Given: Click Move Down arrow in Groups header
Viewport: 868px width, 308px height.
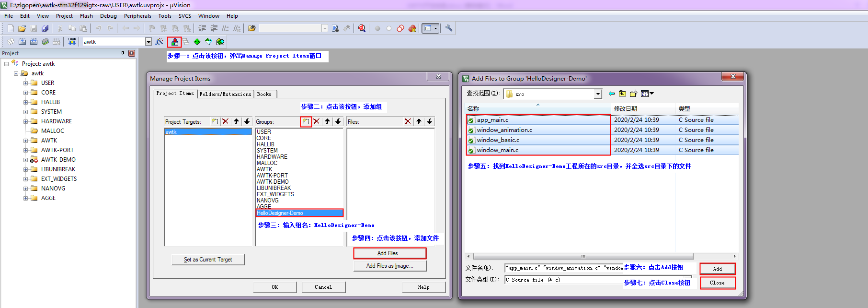Looking at the screenshot, I should click(x=338, y=121).
